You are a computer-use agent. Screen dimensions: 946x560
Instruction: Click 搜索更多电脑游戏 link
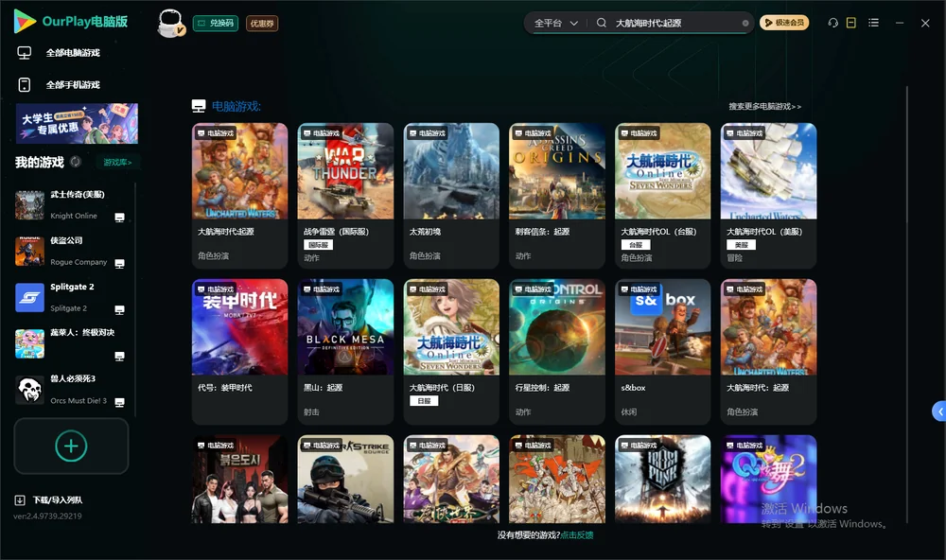click(765, 106)
